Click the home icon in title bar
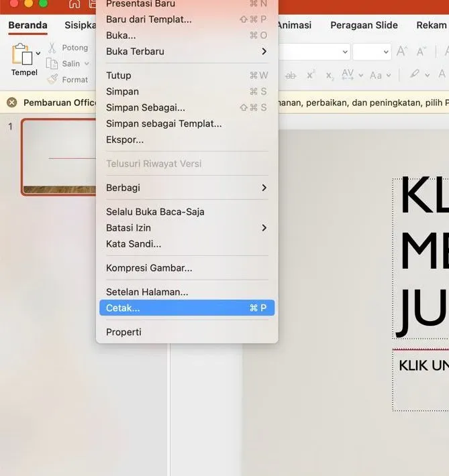Viewport: 449px width, 476px height. tap(74, 4)
